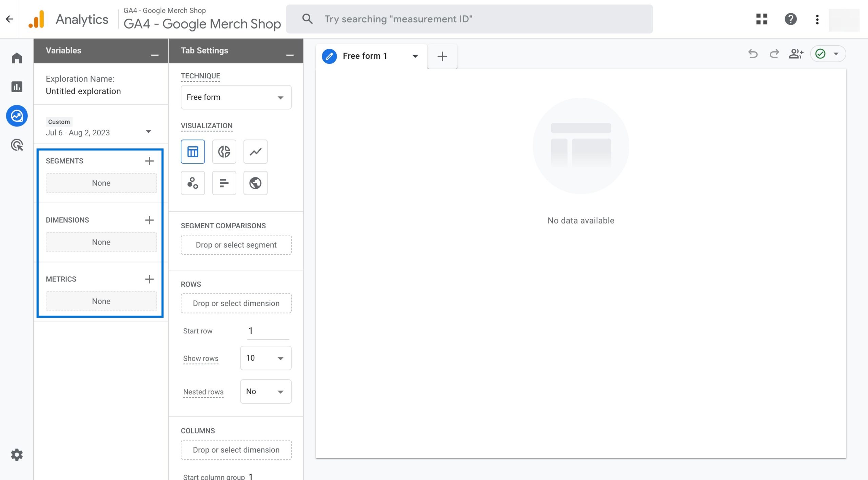The height and width of the screenshot is (480, 868).
Task: Click the search magnifier icon
Action: 307,19
